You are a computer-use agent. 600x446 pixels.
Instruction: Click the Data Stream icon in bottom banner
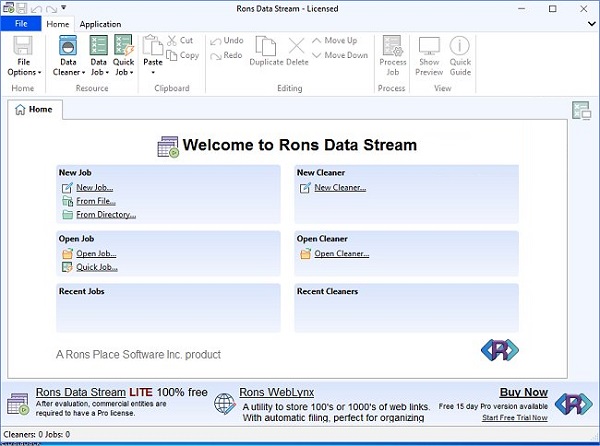click(x=18, y=404)
